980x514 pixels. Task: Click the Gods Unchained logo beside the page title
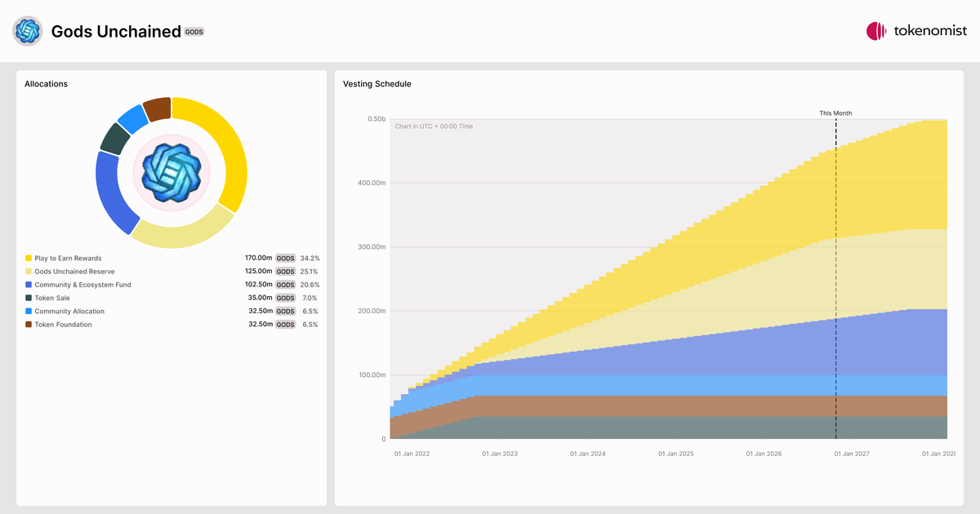tap(27, 31)
